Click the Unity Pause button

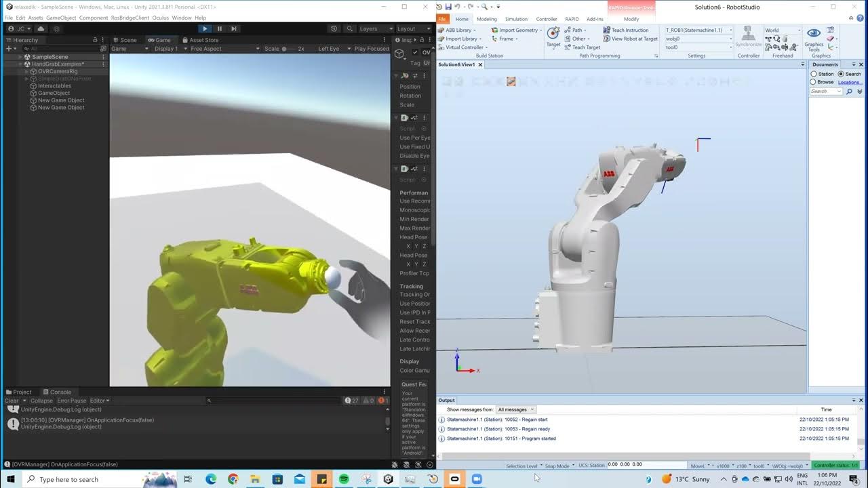[x=219, y=28]
